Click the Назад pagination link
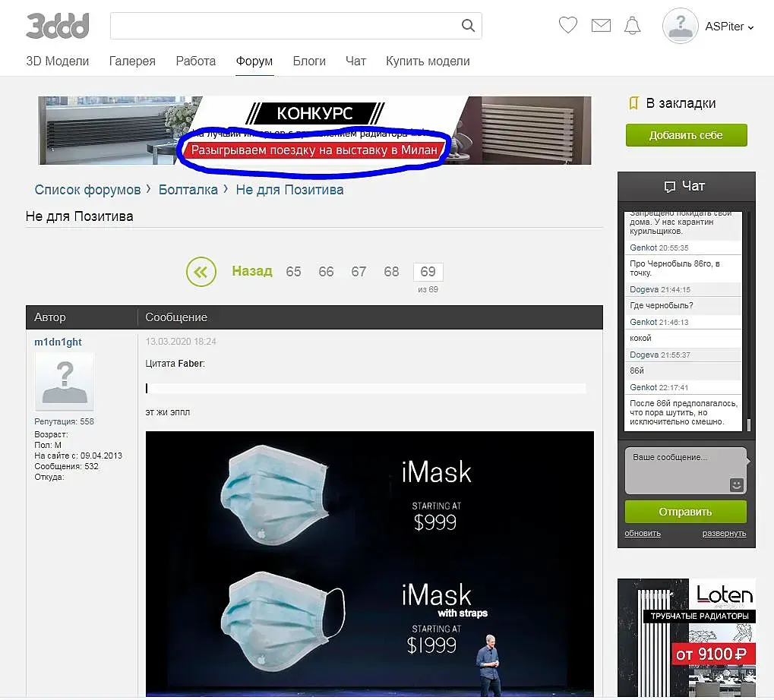 252,271
